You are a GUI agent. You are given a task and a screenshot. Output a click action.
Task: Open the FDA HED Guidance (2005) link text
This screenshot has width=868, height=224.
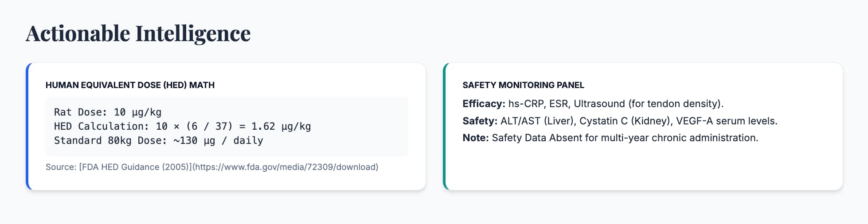pyautogui.click(x=135, y=167)
